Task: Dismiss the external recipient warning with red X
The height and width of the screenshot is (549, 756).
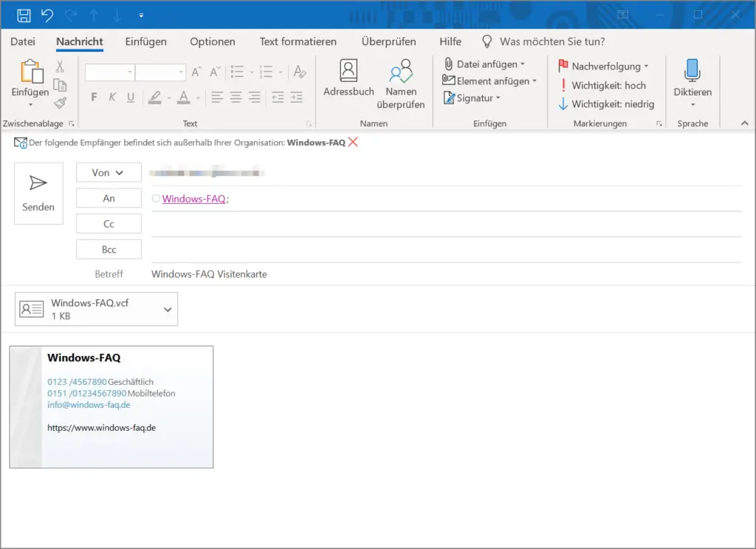Action: [x=353, y=142]
